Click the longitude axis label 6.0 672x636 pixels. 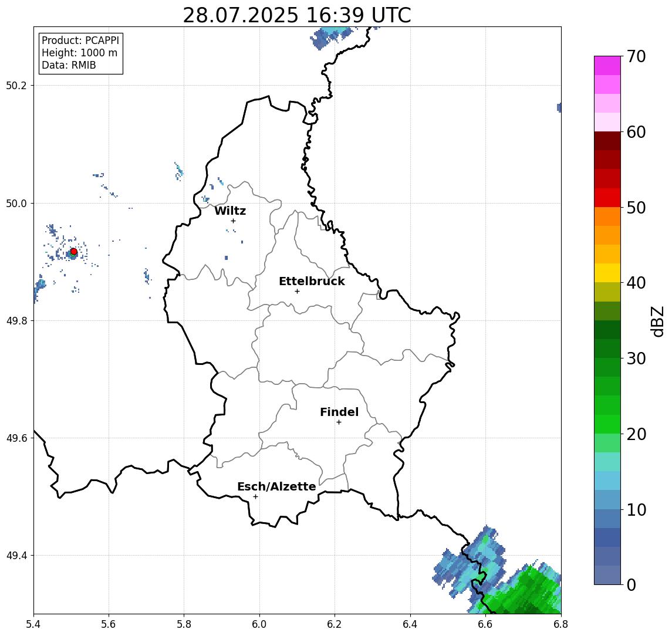click(260, 624)
